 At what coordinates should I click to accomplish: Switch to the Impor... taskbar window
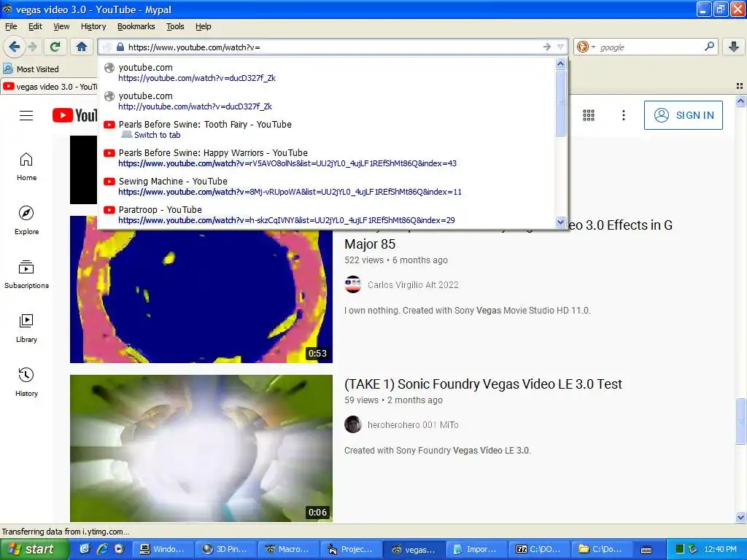(477, 549)
